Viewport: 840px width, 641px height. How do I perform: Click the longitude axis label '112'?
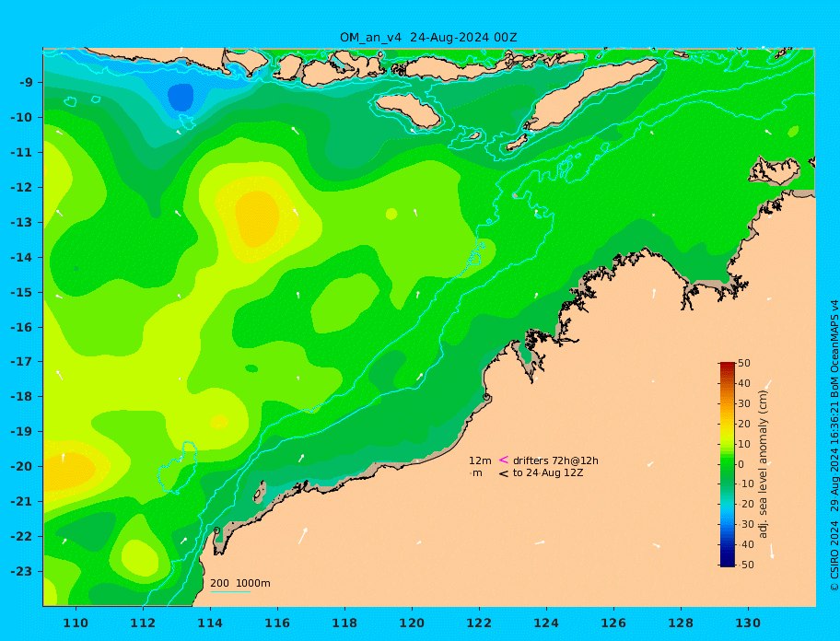pos(143,624)
